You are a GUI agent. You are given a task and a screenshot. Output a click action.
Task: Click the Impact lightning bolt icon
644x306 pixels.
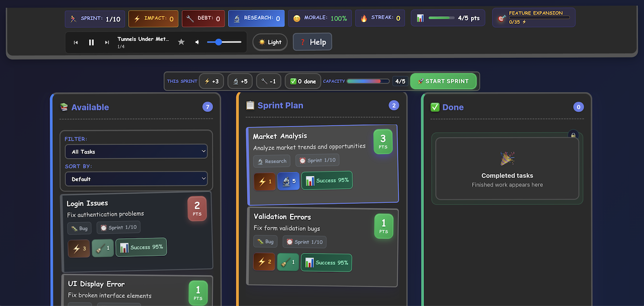pyautogui.click(x=137, y=18)
